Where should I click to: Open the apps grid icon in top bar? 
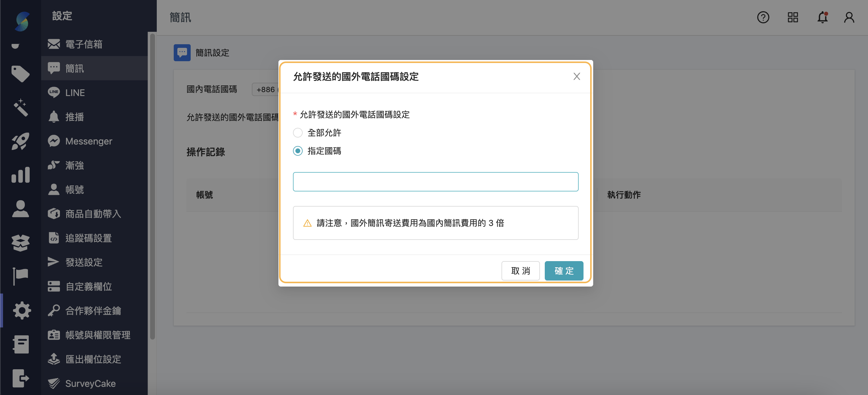793,17
